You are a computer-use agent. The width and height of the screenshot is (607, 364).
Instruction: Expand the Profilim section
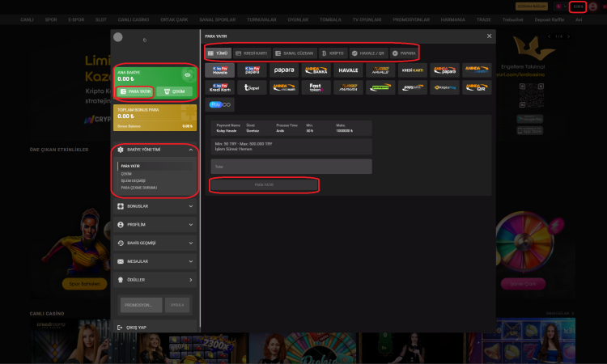[155, 225]
